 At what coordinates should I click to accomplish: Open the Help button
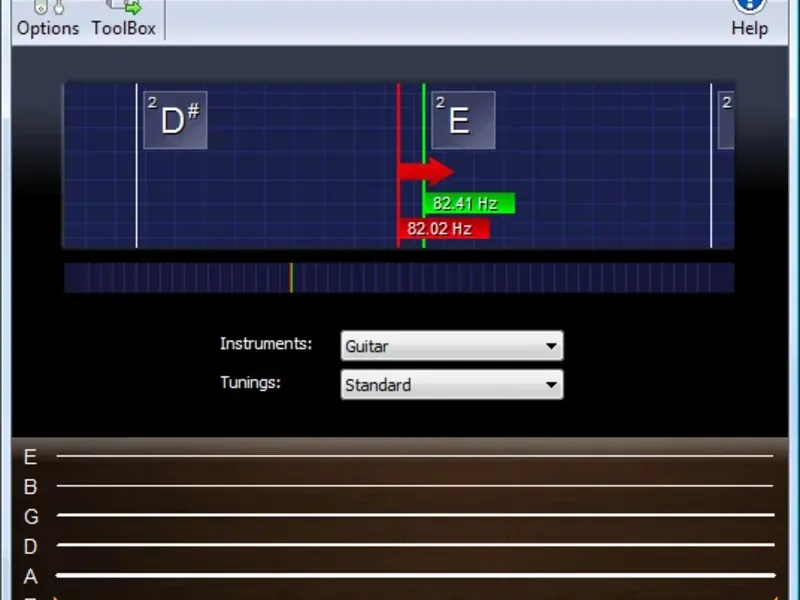coord(749,19)
